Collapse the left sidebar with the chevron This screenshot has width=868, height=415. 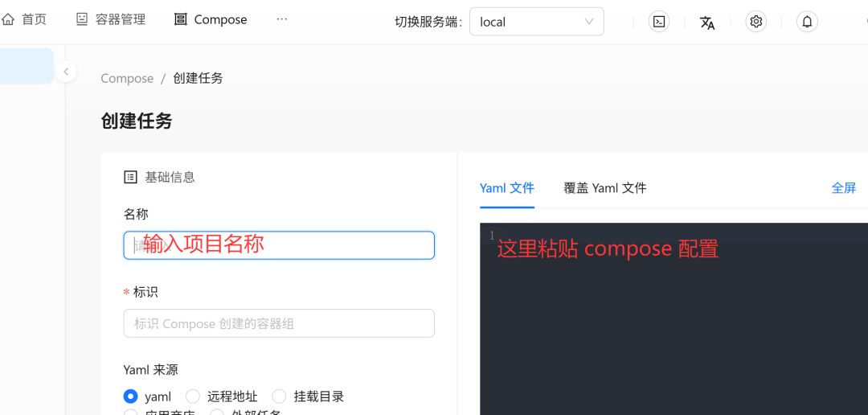coord(66,72)
